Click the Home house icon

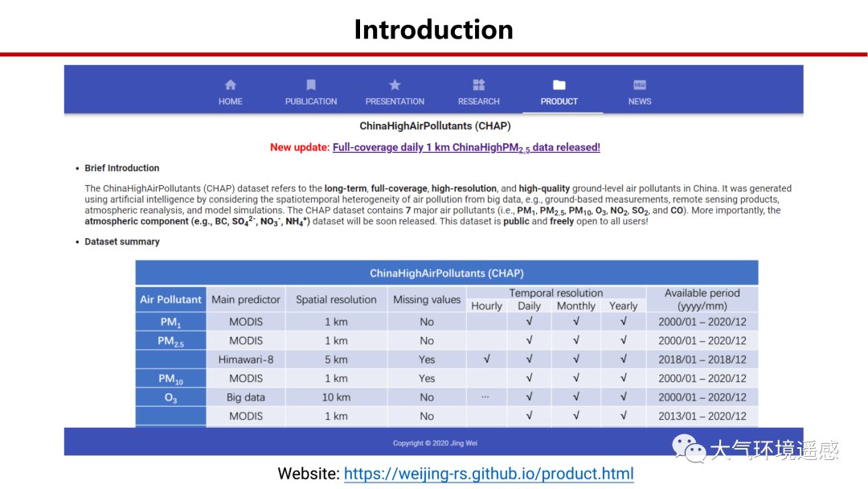pyautogui.click(x=231, y=84)
